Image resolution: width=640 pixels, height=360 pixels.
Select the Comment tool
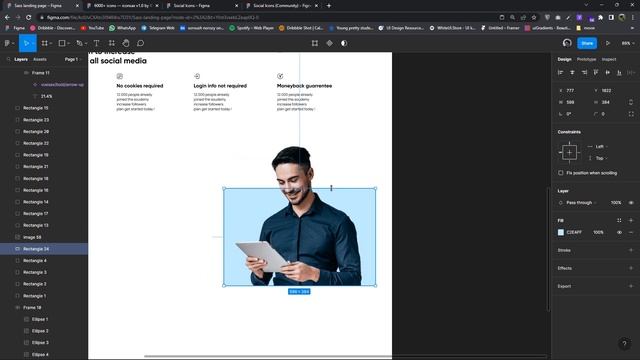coord(140,43)
